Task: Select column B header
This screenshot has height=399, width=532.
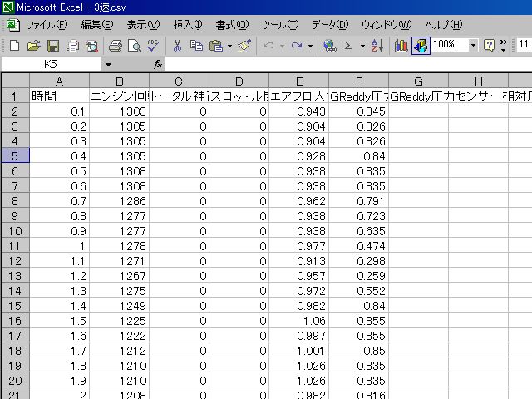Action: pos(120,81)
